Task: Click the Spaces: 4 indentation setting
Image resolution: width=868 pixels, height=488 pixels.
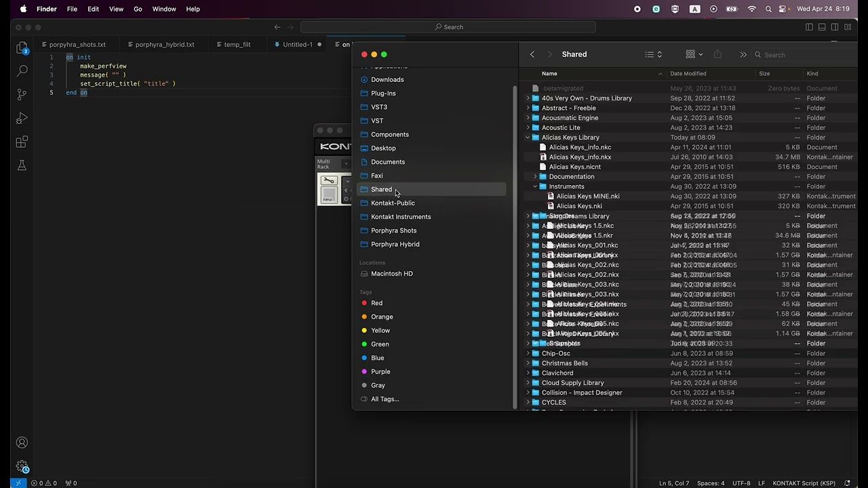Action: coord(711,483)
